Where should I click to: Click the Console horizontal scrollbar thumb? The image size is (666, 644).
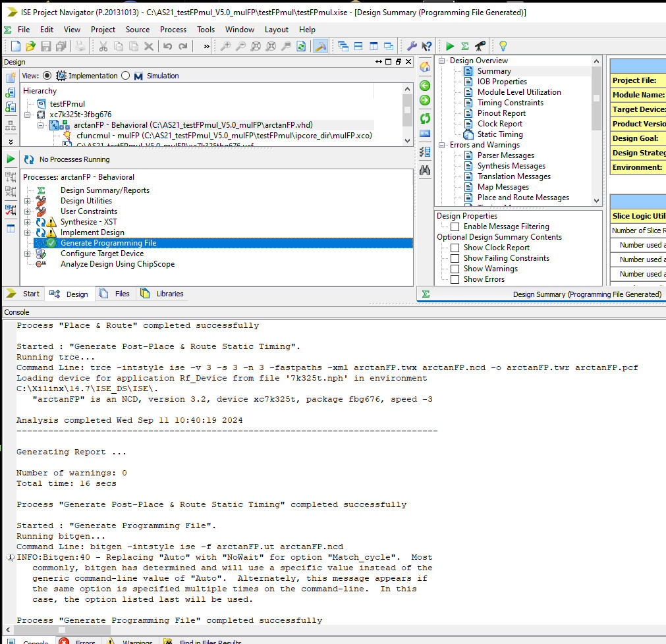click(61, 630)
